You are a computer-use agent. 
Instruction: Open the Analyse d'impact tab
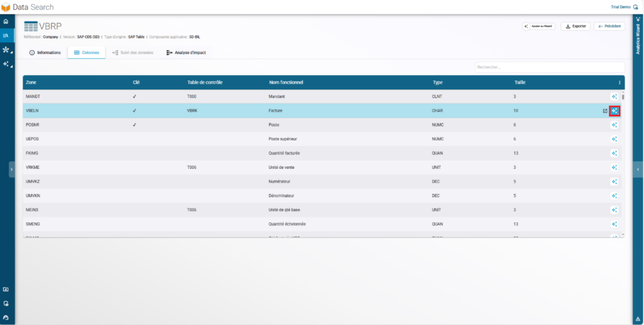point(186,52)
